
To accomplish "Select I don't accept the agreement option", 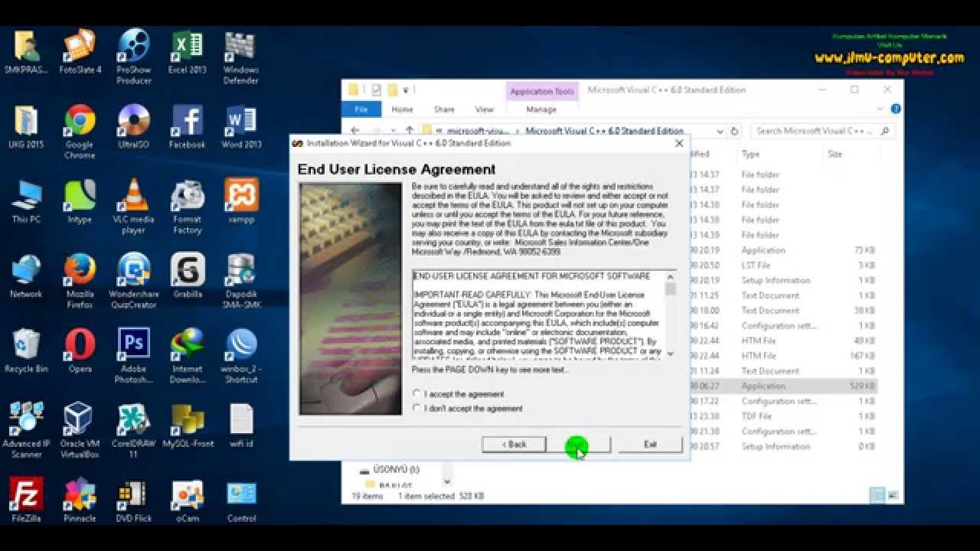I will [x=416, y=409].
